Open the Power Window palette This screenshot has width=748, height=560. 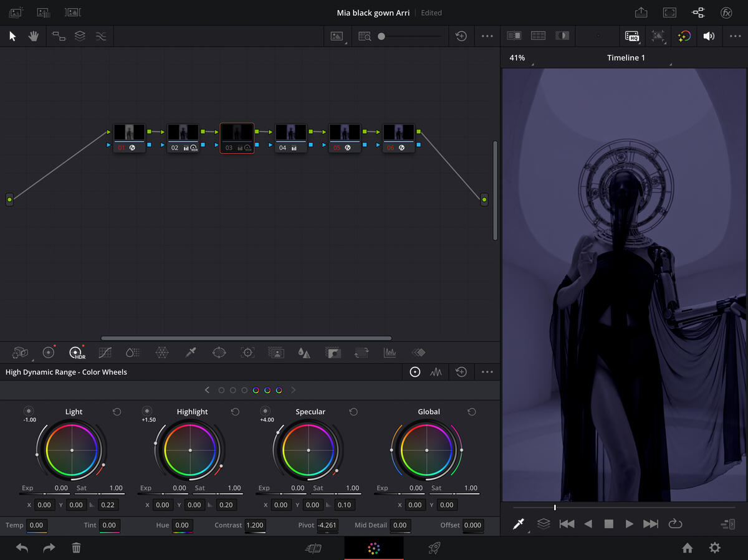click(219, 353)
